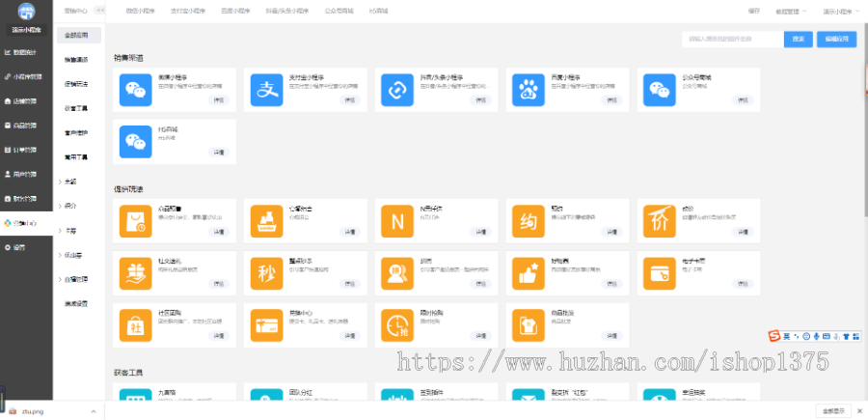The width and height of the screenshot is (868, 420).
Task: Open the WeChat mini program channel icon
Action: [x=136, y=90]
